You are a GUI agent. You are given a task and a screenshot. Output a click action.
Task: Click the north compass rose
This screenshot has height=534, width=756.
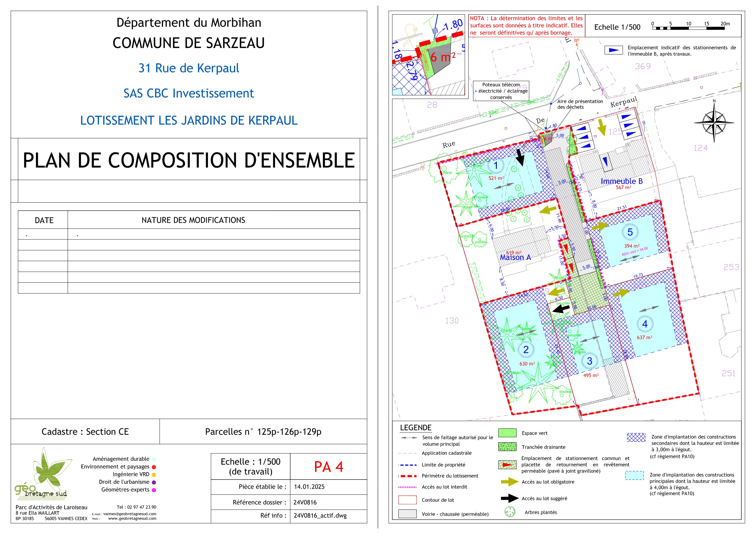(x=714, y=123)
